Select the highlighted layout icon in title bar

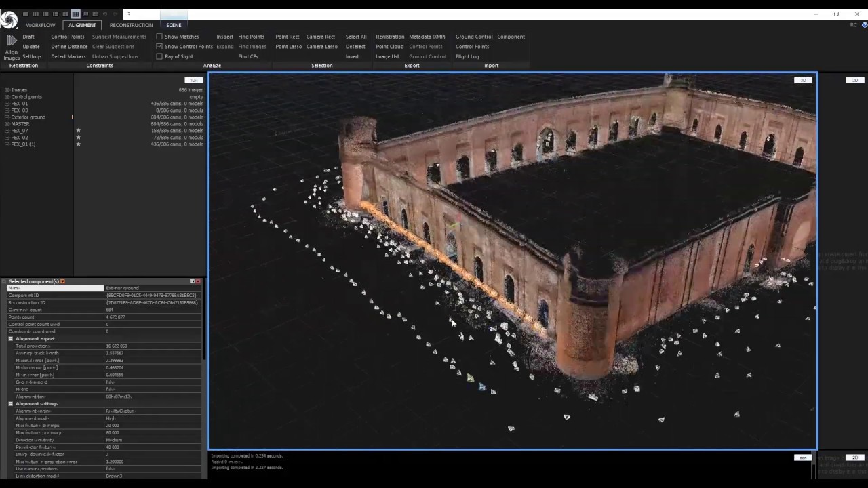(75, 14)
